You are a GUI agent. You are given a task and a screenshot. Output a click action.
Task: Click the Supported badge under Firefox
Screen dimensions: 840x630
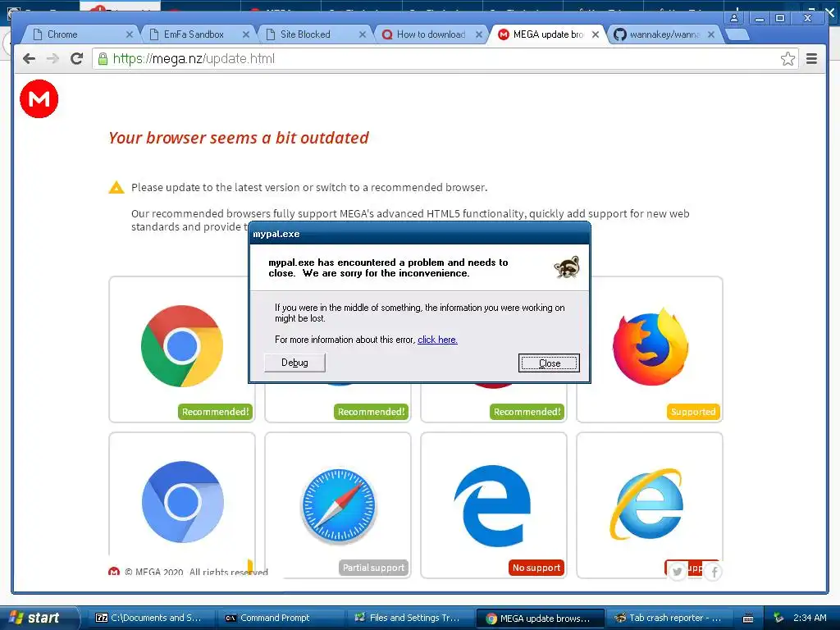[693, 412]
